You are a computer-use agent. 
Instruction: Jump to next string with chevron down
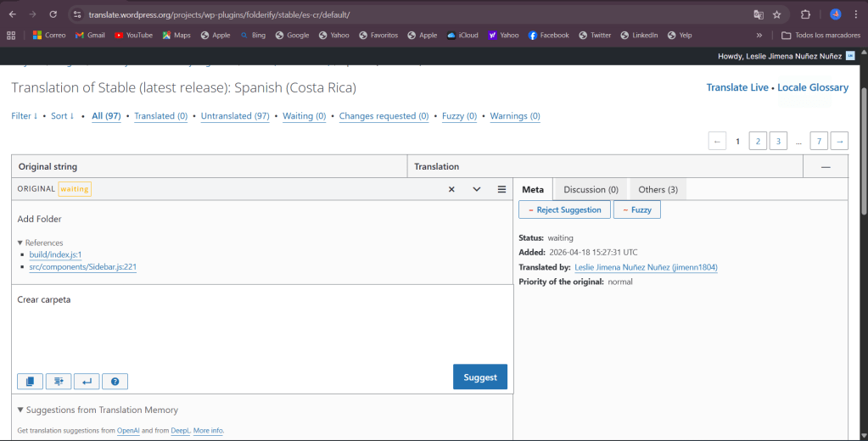(477, 189)
